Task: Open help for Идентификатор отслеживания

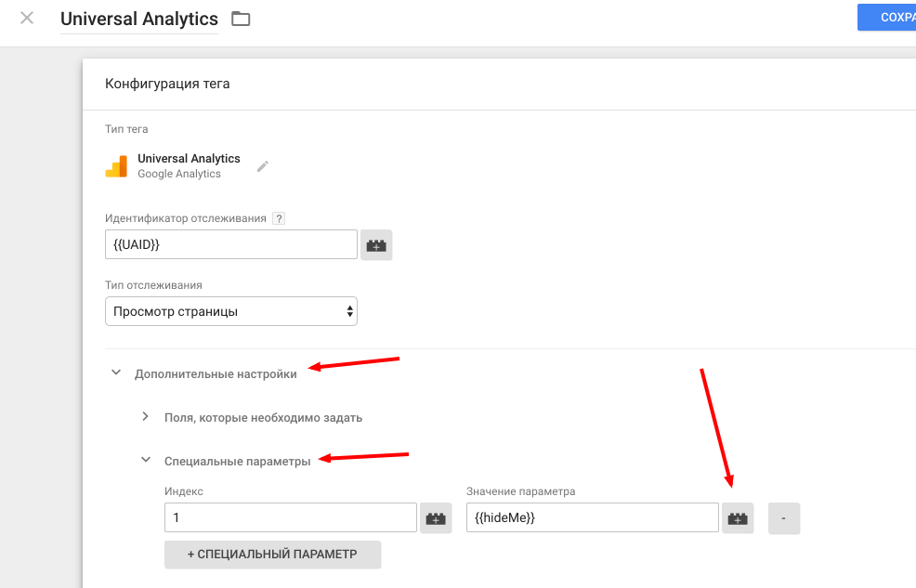Action: (x=279, y=218)
